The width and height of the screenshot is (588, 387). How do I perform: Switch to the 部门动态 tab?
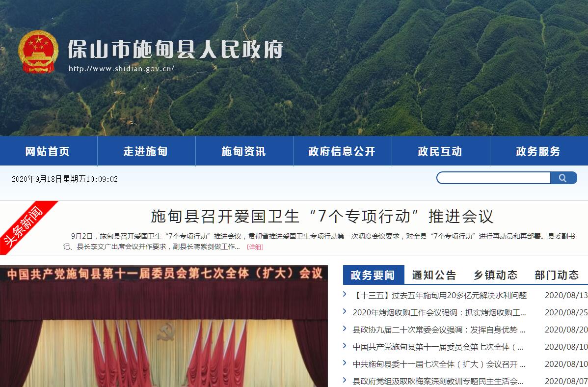pyautogui.click(x=557, y=275)
